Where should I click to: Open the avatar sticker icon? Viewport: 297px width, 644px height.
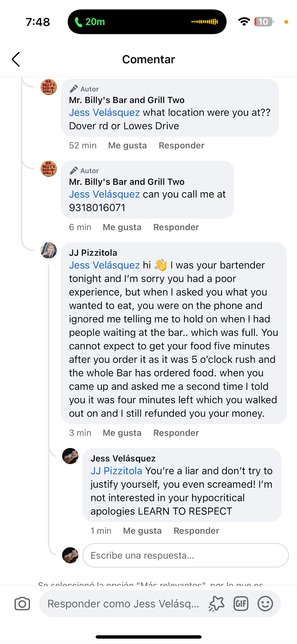[216, 604]
